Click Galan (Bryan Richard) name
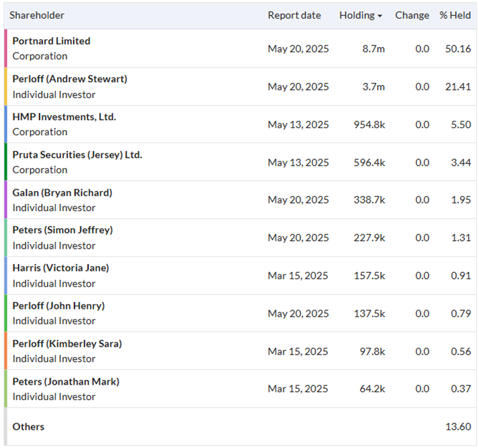 [x=62, y=192]
